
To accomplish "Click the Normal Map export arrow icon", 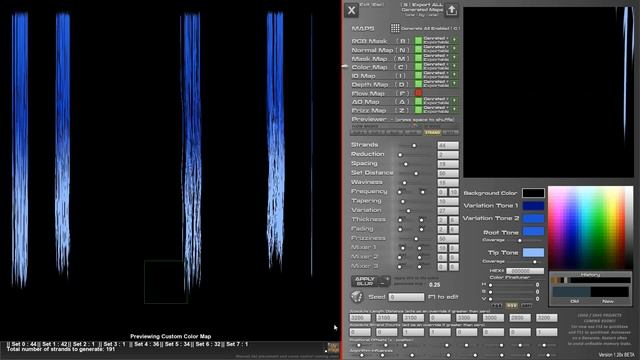I will pyautogui.click(x=454, y=49).
